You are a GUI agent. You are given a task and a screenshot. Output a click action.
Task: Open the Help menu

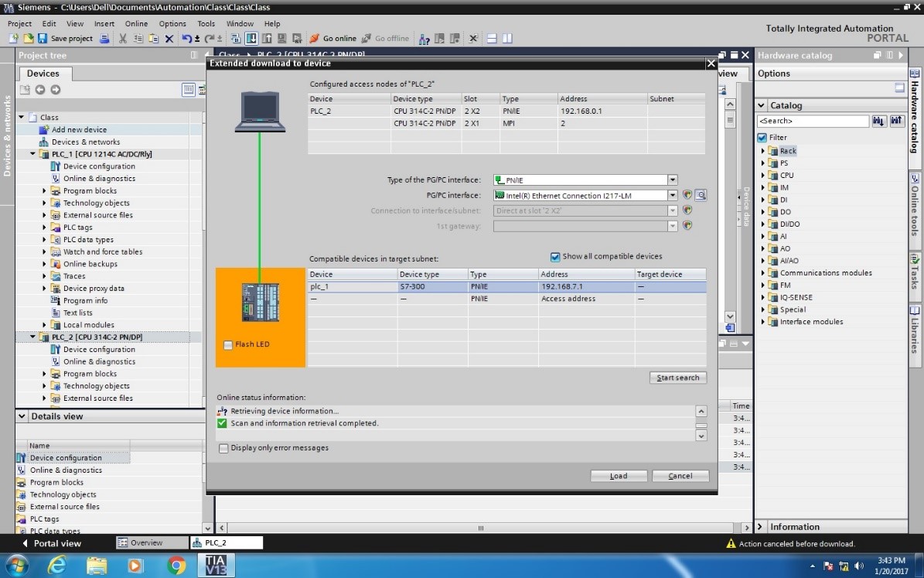[x=272, y=23]
